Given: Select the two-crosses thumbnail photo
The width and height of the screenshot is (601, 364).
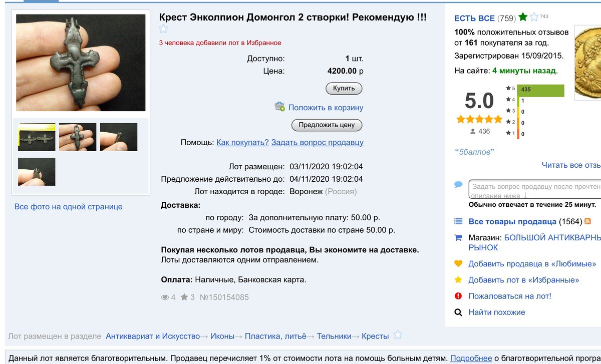Looking at the screenshot, I should coord(37,137).
